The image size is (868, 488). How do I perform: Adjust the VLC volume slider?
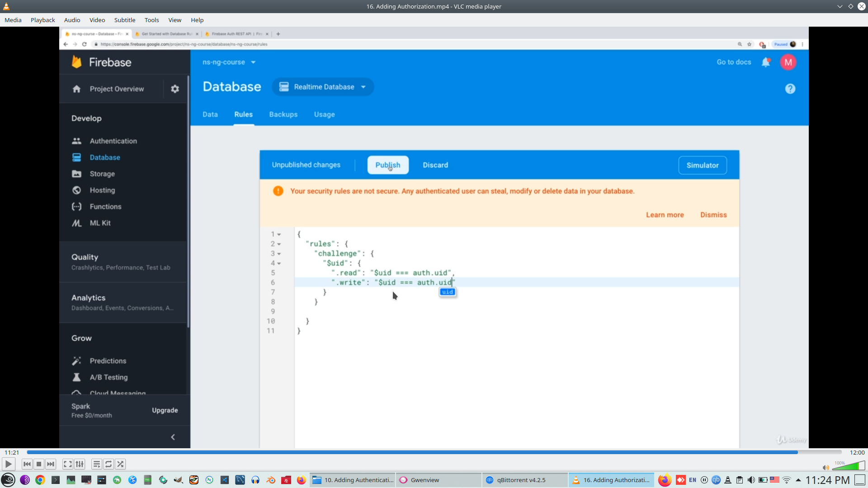coord(849,466)
